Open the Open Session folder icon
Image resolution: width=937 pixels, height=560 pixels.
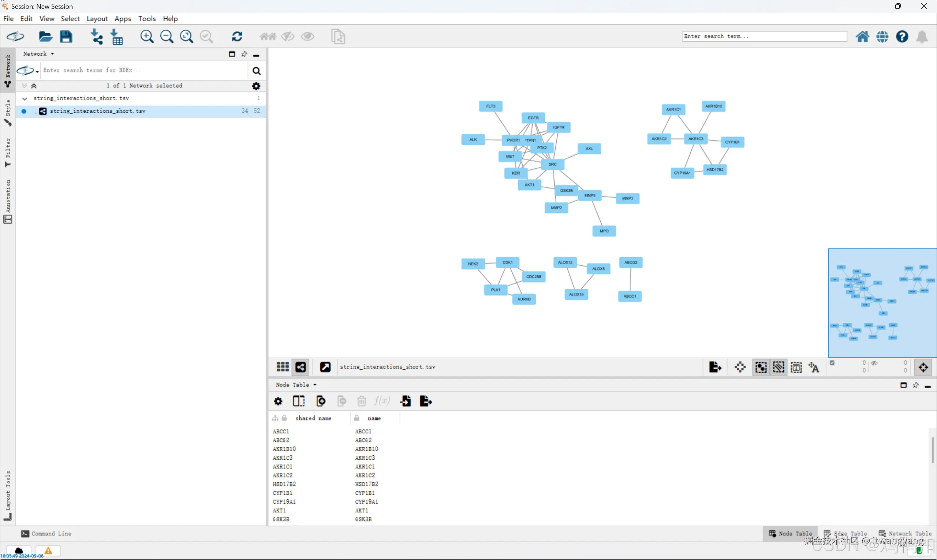pyautogui.click(x=45, y=37)
